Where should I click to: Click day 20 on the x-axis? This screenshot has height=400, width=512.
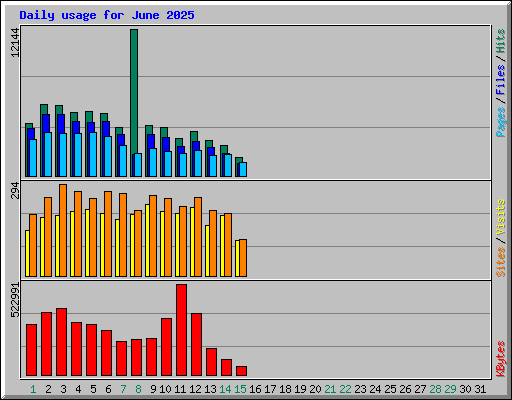(315, 389)
